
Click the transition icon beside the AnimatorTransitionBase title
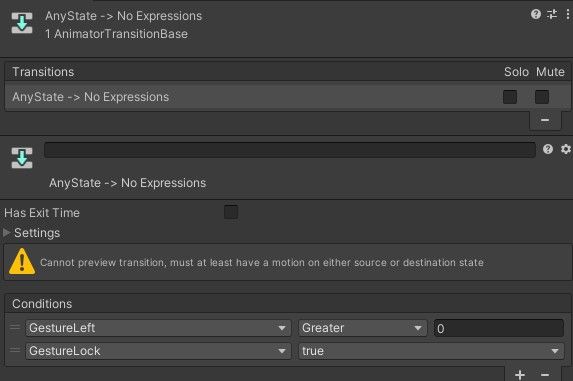(22, 23)
